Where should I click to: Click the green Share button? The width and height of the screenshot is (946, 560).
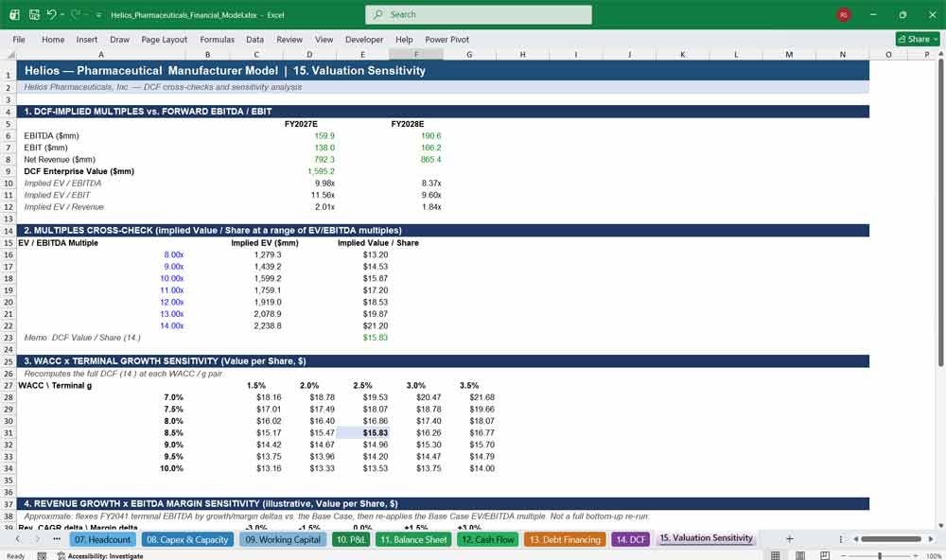918,39
